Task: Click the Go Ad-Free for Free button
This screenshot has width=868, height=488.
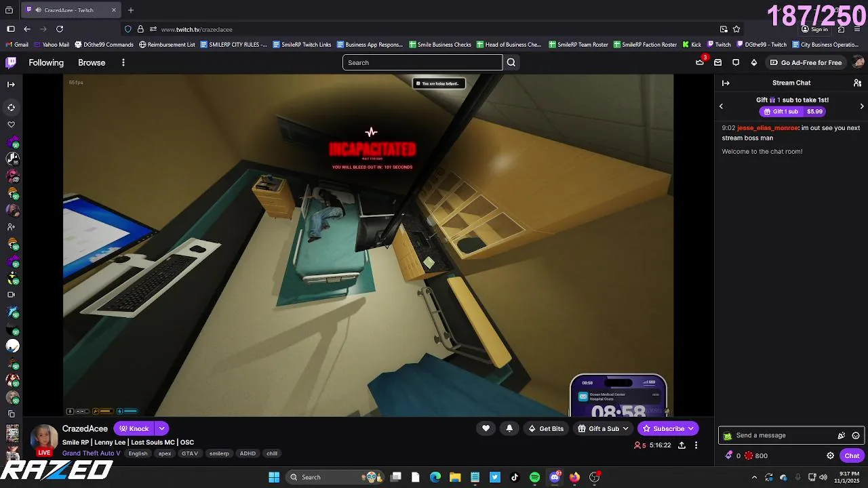Action: click(806, 62)
